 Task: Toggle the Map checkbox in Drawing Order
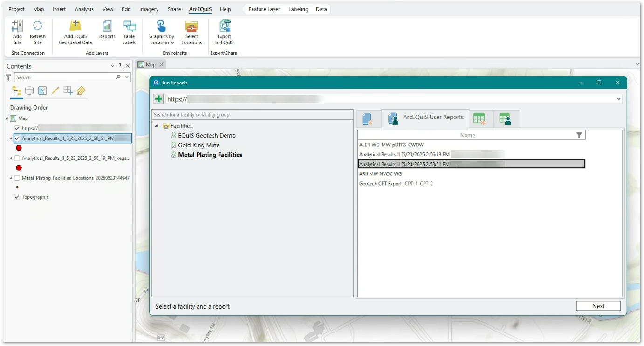tap(13, 118)
